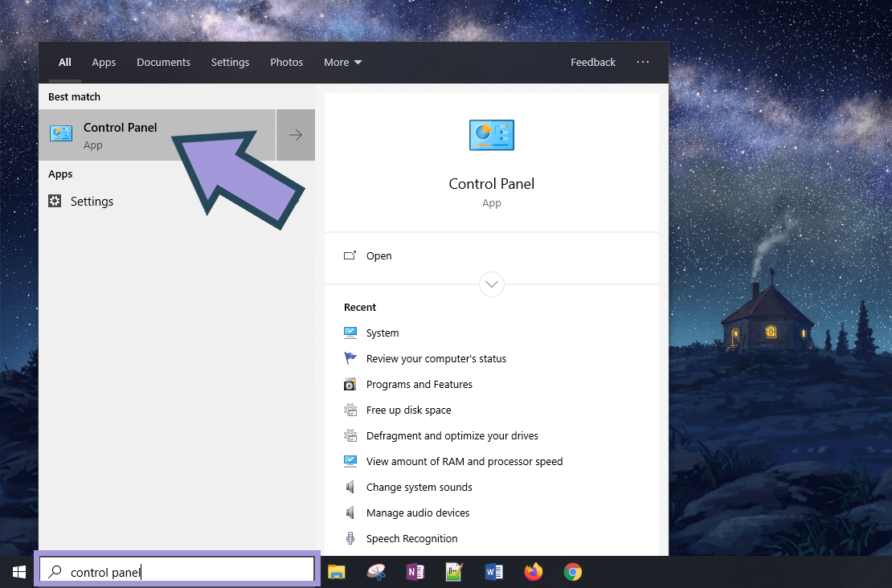The height and width of the screenshot is (588, 892).
Task: Switch to the Photos filter tab
Action: tap(286, 62)
